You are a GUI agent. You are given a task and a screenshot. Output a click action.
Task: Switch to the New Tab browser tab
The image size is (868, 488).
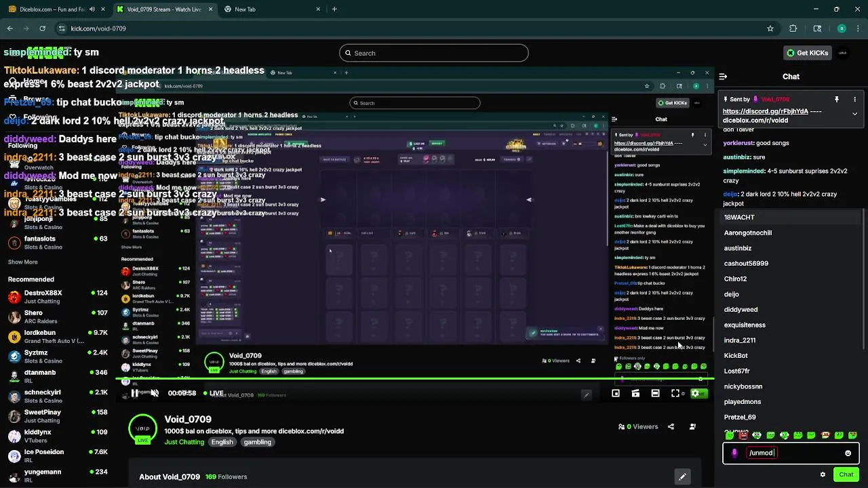point(271,9)
